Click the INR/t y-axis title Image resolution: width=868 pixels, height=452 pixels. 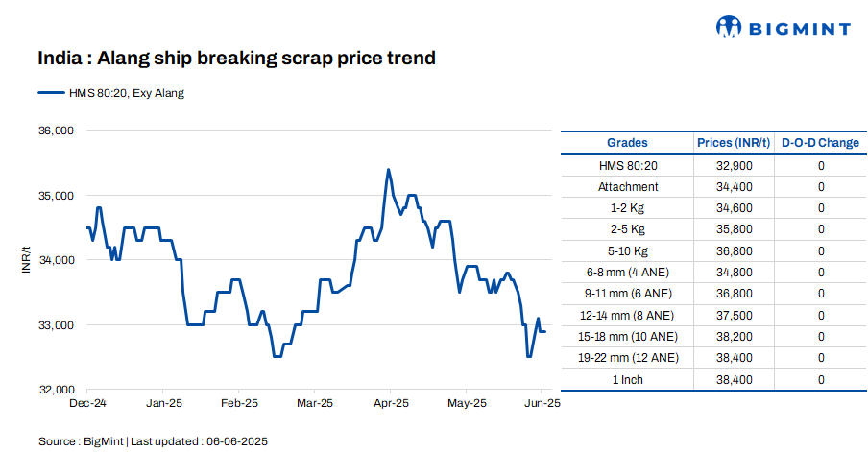[28, 260]
